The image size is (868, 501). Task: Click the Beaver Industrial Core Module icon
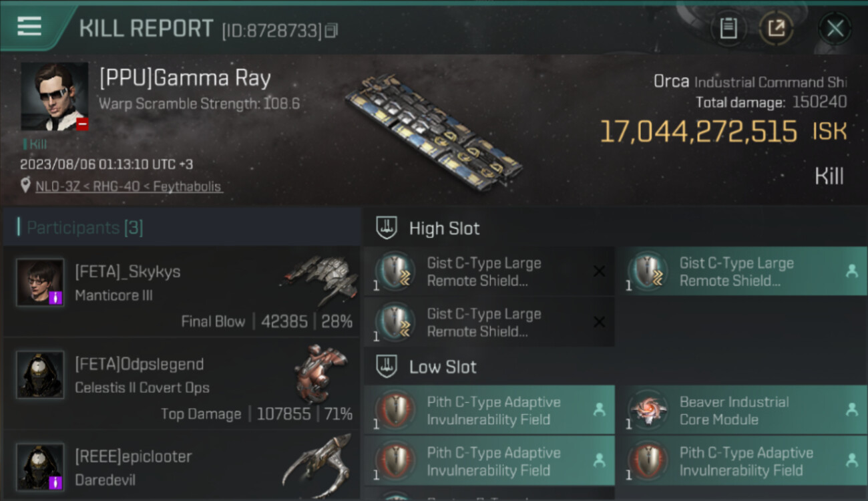pyautogui.click(x=648, y=410)
